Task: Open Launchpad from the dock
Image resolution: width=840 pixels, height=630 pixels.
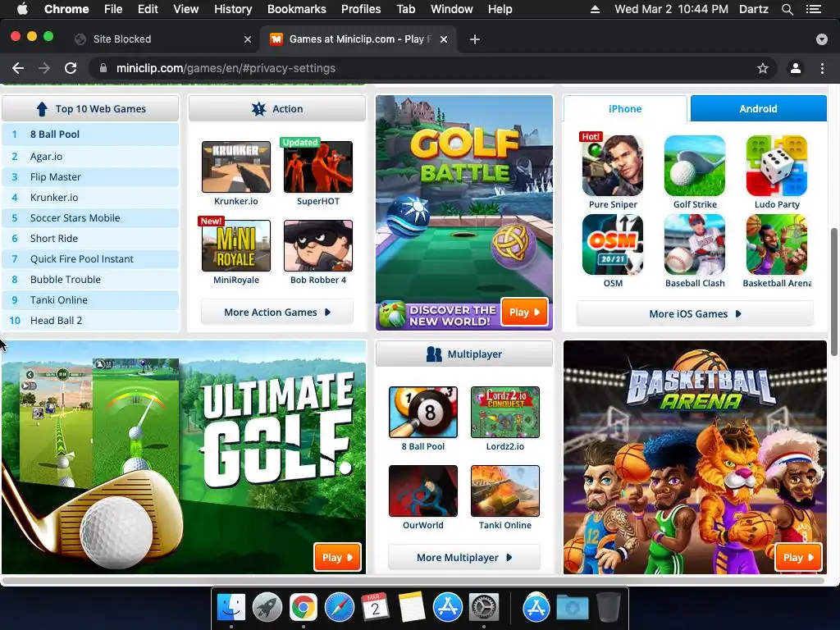Action: [267, 607]
